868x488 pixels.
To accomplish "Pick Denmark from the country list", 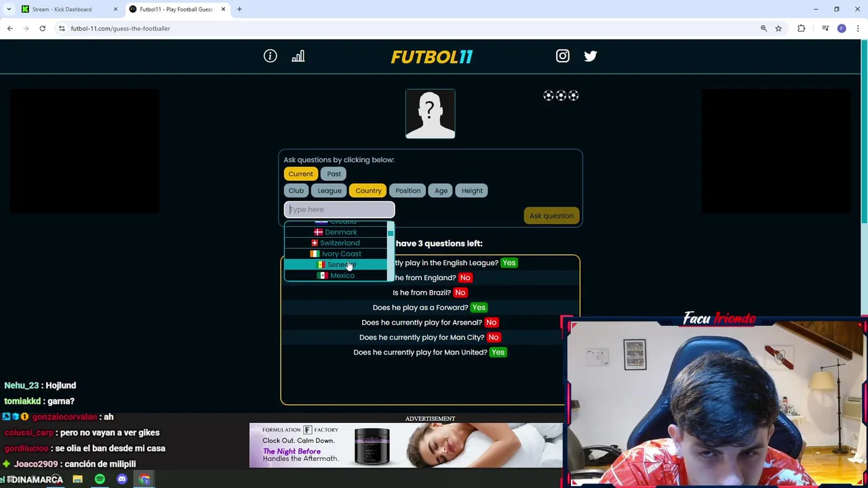I will point(336,232).
